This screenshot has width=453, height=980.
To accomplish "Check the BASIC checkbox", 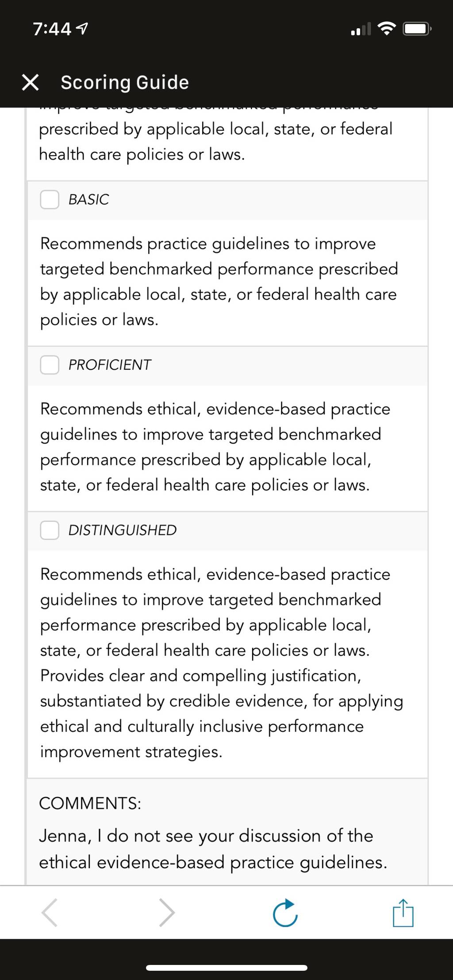I will coord(50,199).
